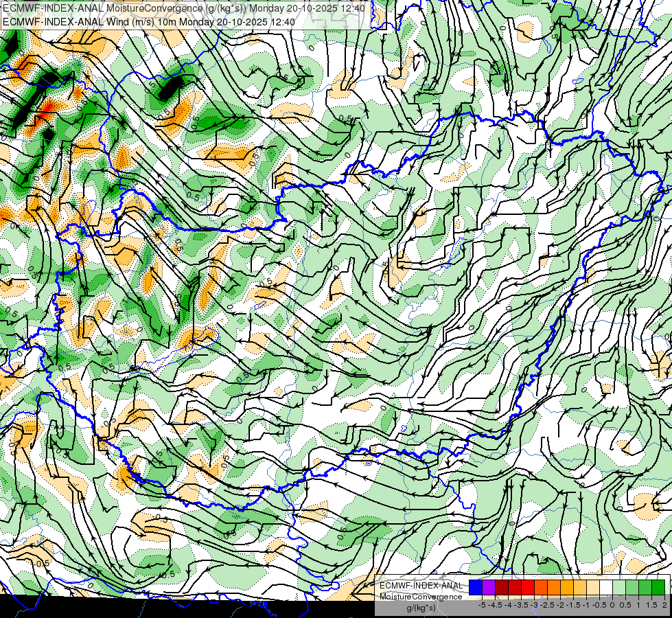Click the '-3.5' legend tick label
This screenshot has width=672, height=618.
click(x=521, y=605)
